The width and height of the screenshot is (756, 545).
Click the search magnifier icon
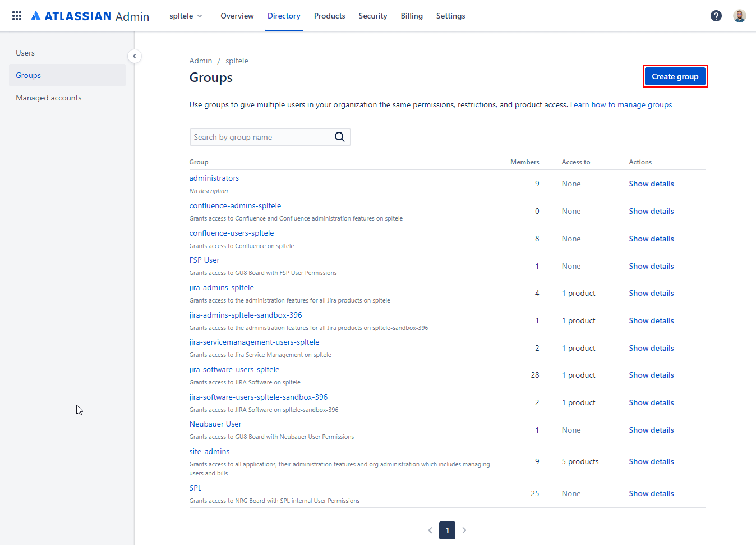click(340, 137)
